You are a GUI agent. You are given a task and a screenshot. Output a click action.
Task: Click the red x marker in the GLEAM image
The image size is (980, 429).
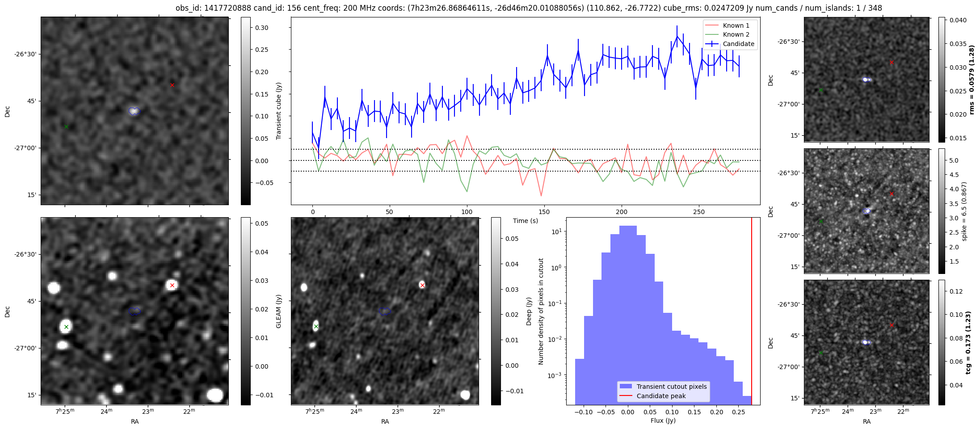(172, 285)
